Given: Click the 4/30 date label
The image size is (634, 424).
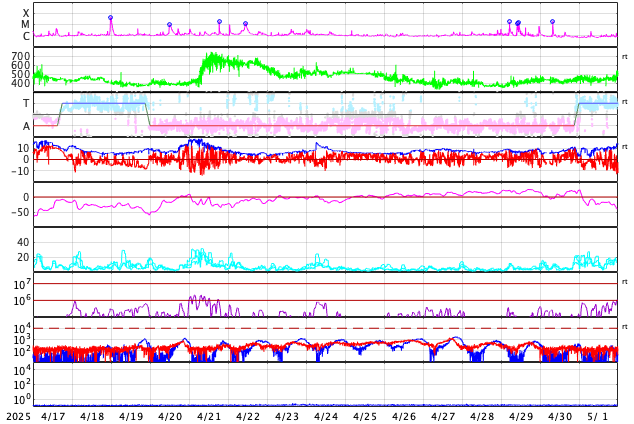Looking at the screenshot, I should pos(560,417).
